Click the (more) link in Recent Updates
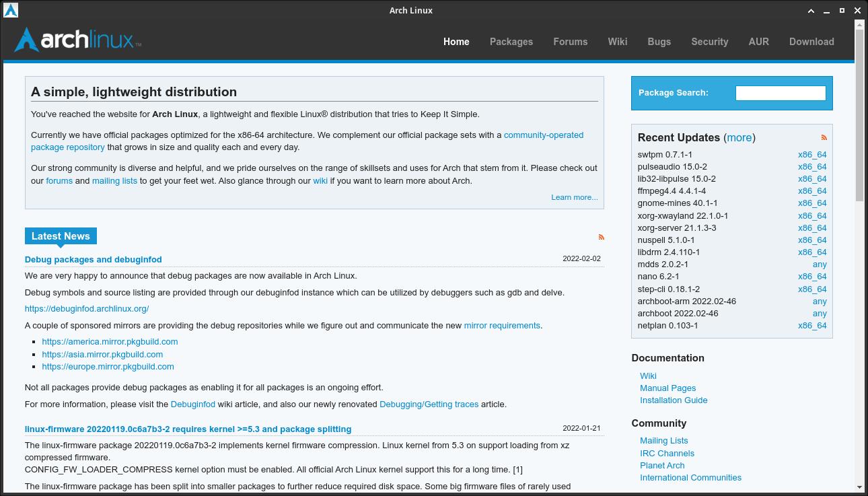The width and height of the screenshot is (868, 496). click(739, 137)
